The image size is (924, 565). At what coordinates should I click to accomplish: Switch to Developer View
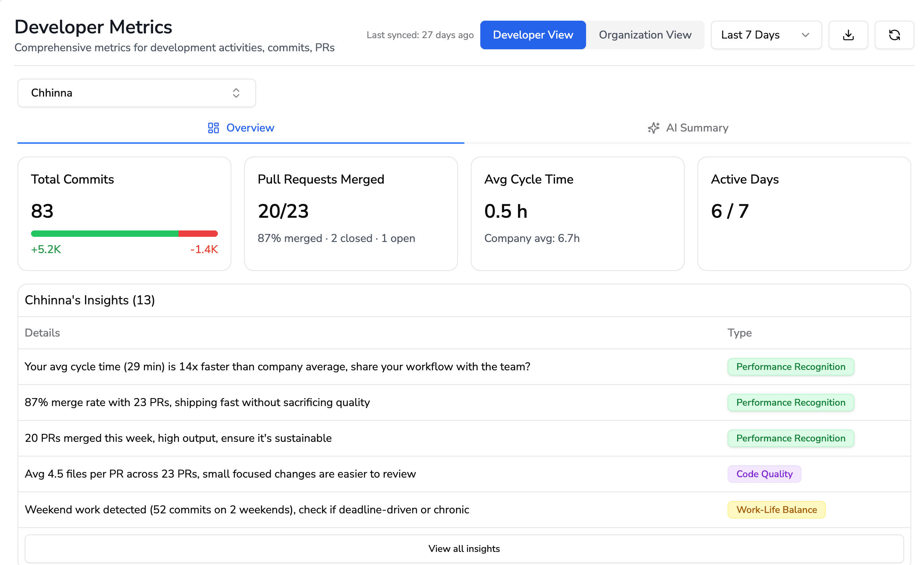coord(533,35)
